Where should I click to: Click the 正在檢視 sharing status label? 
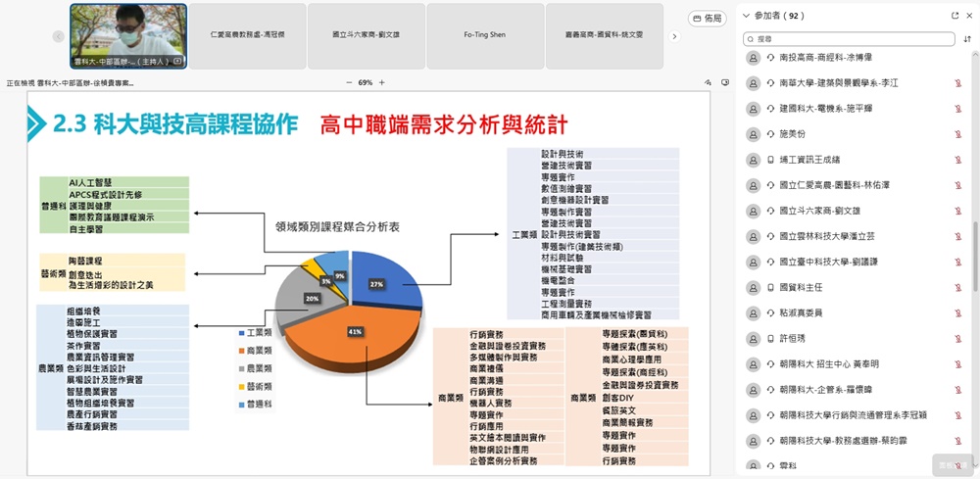coord(70,82)
